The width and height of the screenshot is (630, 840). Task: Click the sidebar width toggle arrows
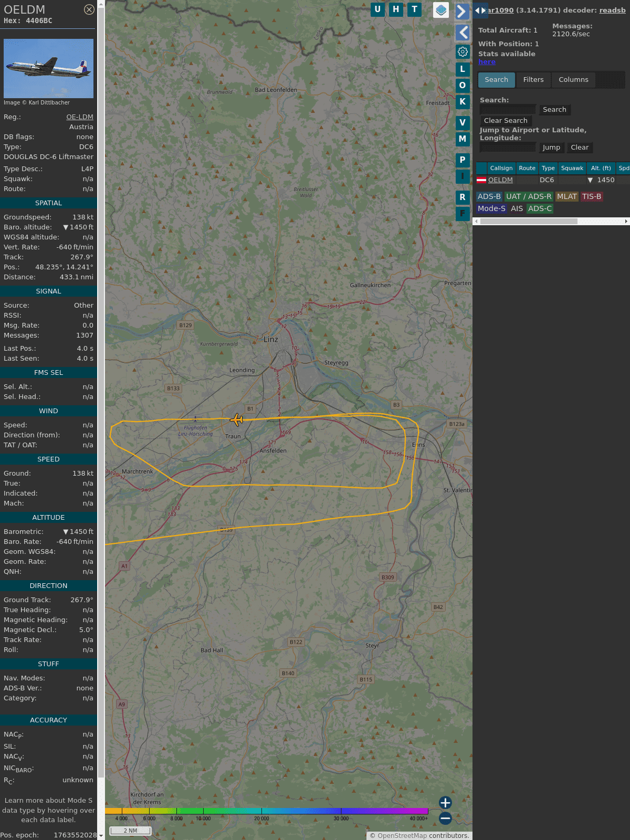click(480, 10)
